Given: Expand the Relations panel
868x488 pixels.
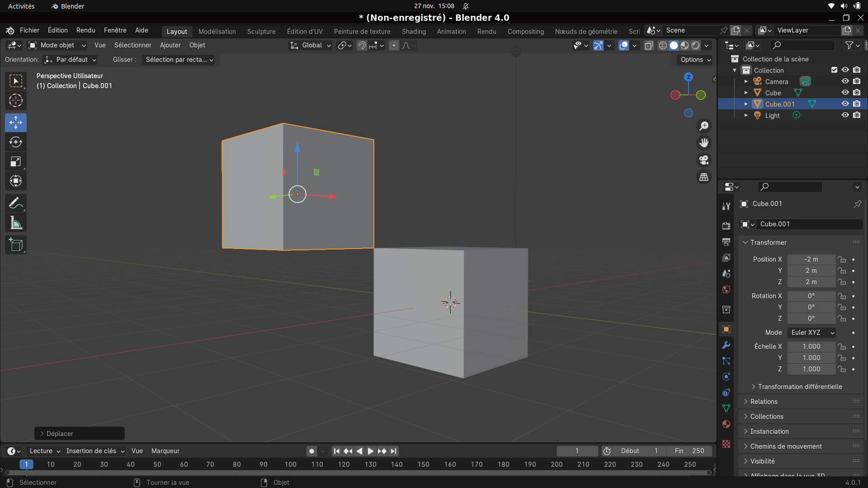Looking at the screenshot, I should point(764,402).
